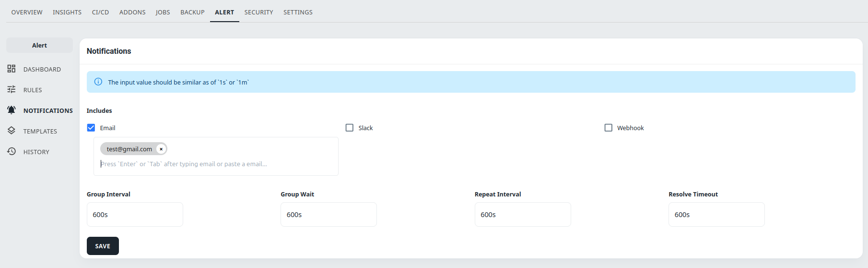Open the Overview tab
The image size is (868, 268).
(x=27, y=12)
